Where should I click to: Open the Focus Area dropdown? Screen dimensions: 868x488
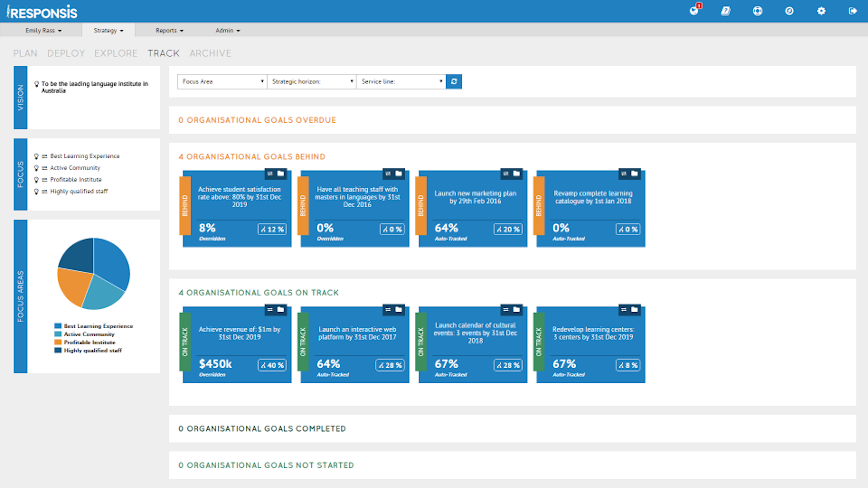pyautogui.click(x=221, y=82)
